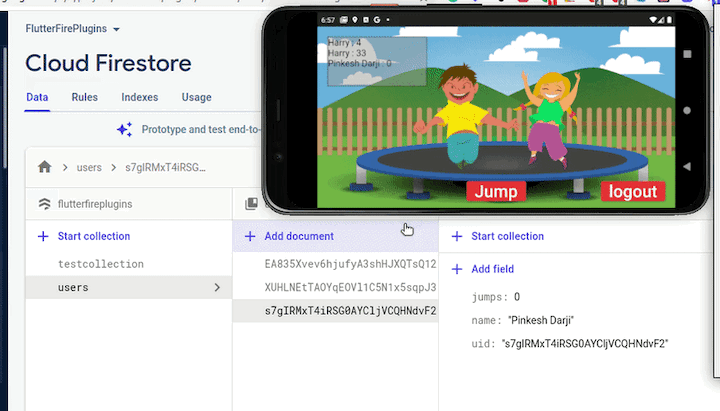This screenshot has height=411, width=720.
Task: Tap the Jump button in the phone game
Action: pos(496,191)
